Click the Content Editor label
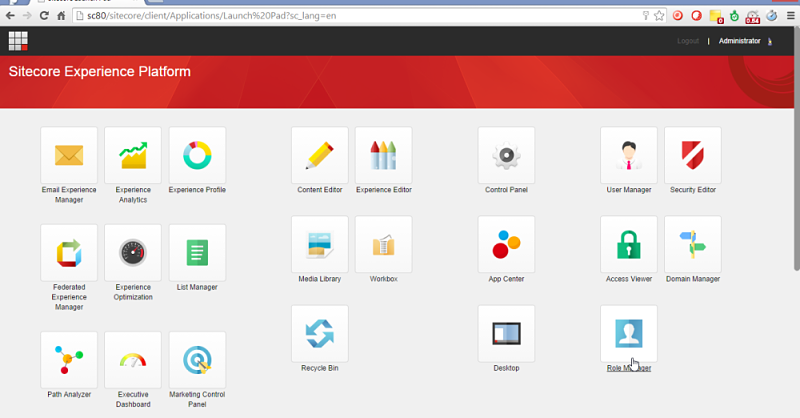Image resolution: width=800 pixels, height=418 pixels. coord(320,190)
